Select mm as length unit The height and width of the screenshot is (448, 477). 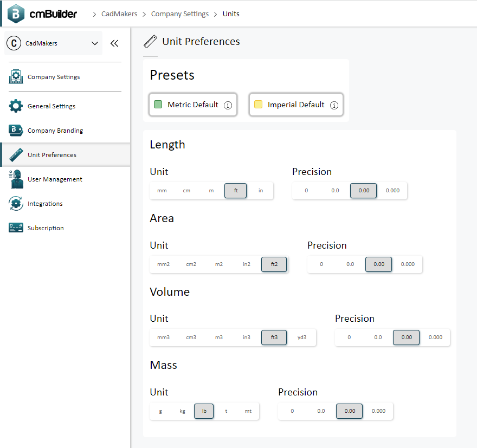pyautogui.click(x=162, y=191)
